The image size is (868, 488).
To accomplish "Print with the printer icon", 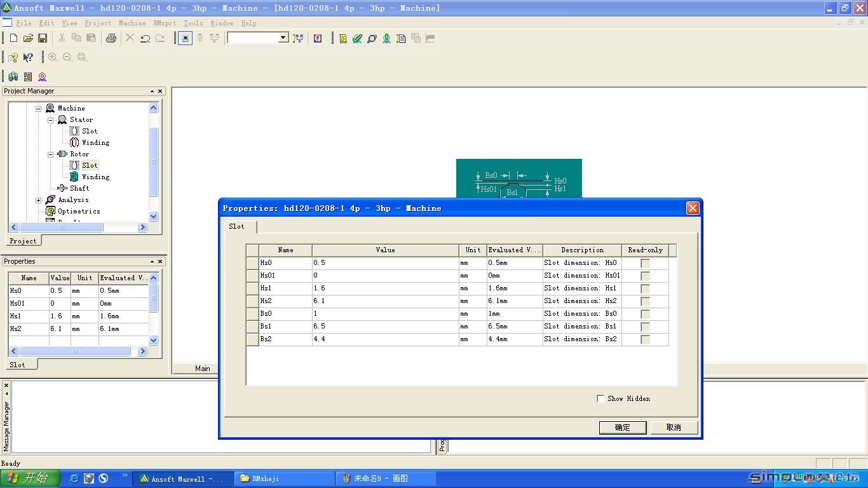I will click(x=111, y=38).
